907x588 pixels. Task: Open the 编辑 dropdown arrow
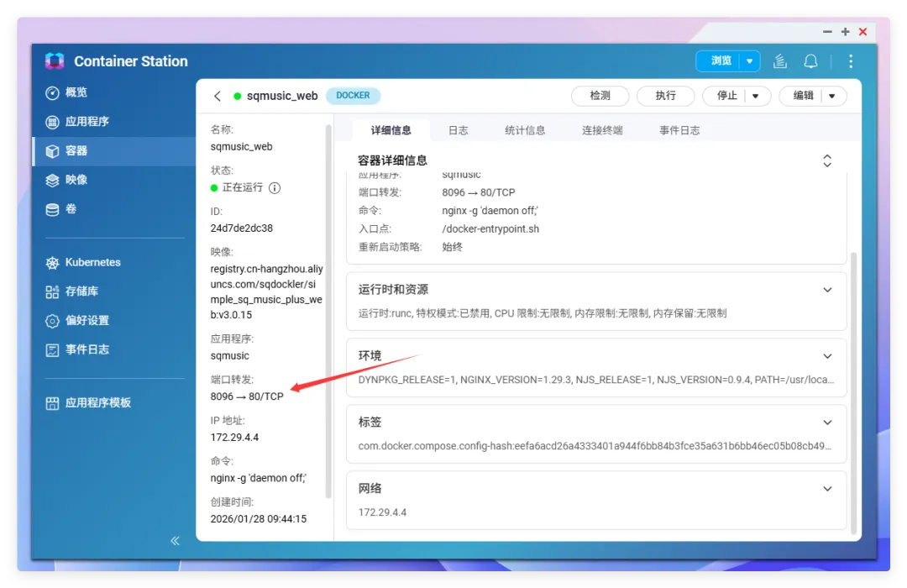point(832,96)
